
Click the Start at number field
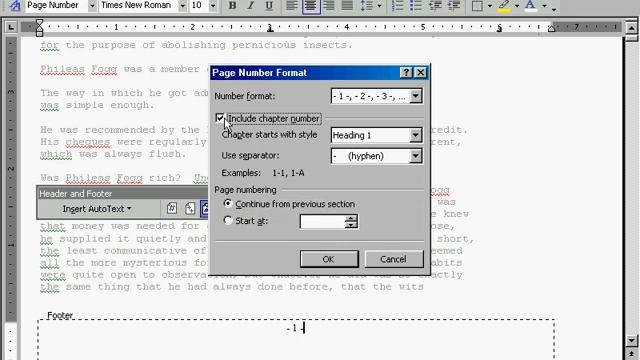point(322,221)
